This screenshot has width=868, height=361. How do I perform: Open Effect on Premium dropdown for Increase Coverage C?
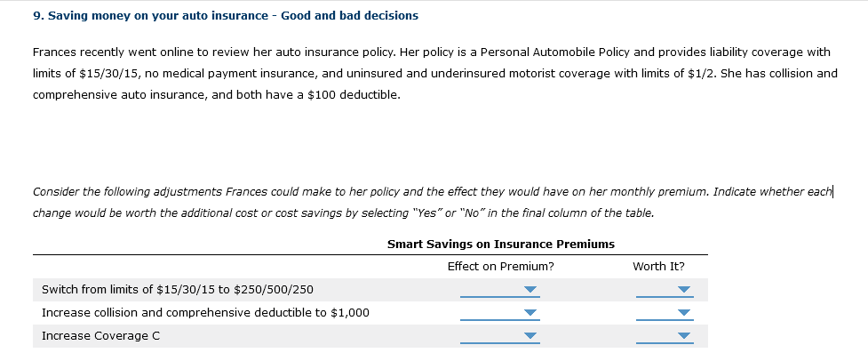click(x=499, y=335)
